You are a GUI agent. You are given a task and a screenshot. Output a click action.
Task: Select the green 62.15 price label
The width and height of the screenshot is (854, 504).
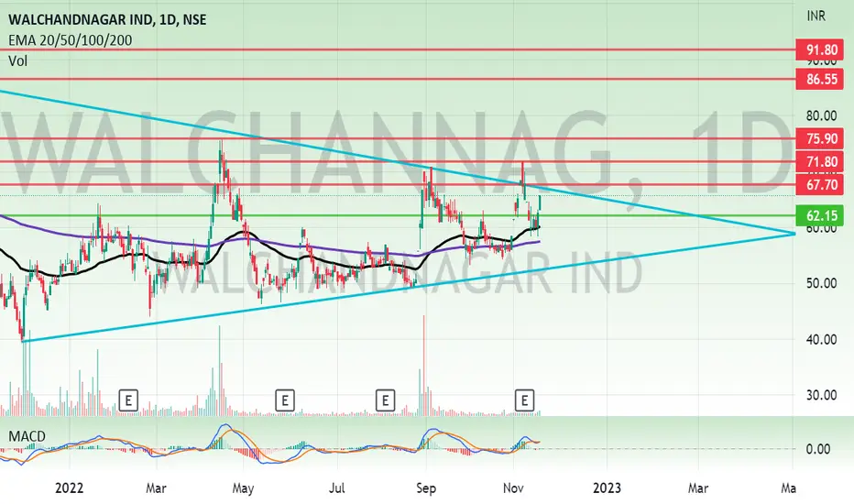tap(820, 215)
